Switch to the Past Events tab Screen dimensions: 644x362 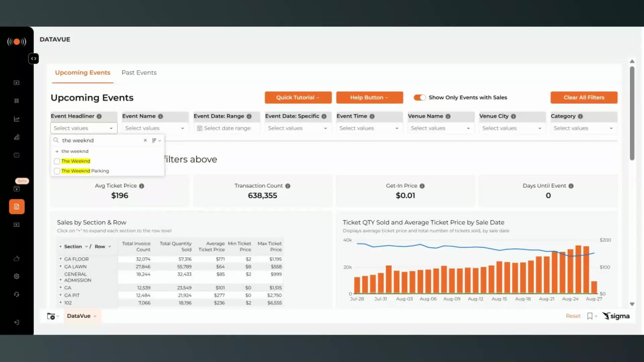[x=139, y=73]
